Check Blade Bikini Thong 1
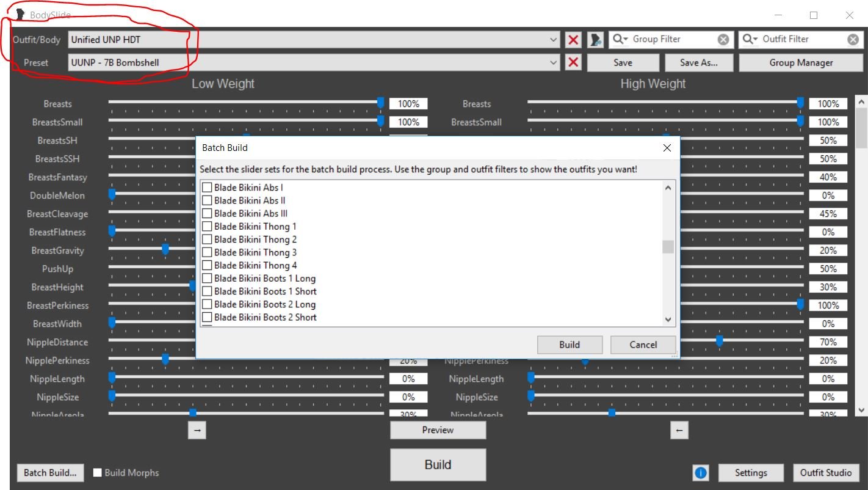The image size is (868, 490). click(207, 227)
